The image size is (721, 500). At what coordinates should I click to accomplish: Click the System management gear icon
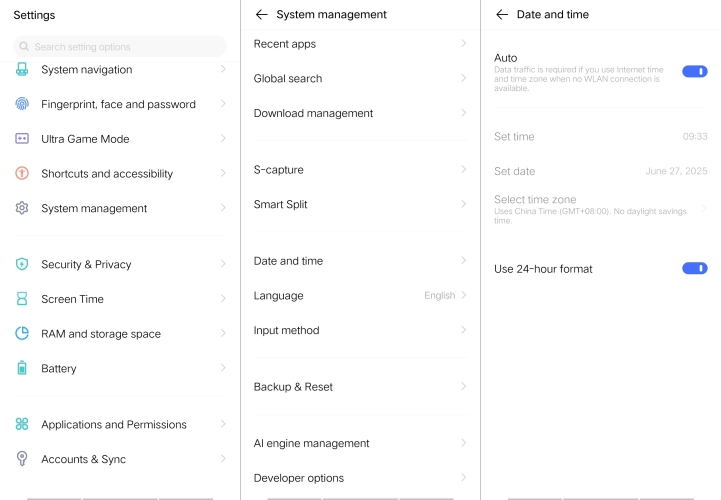22,208
